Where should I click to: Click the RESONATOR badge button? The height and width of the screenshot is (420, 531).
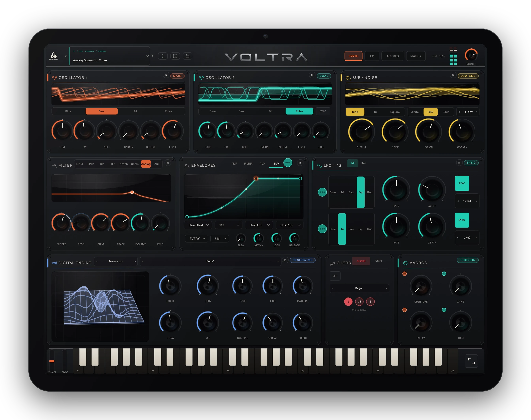[302, 260]
